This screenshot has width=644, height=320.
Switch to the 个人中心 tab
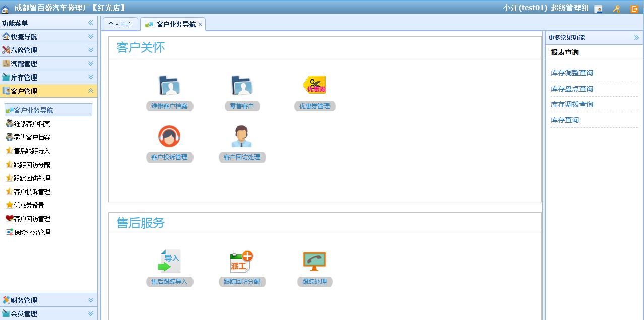point(120,24)
